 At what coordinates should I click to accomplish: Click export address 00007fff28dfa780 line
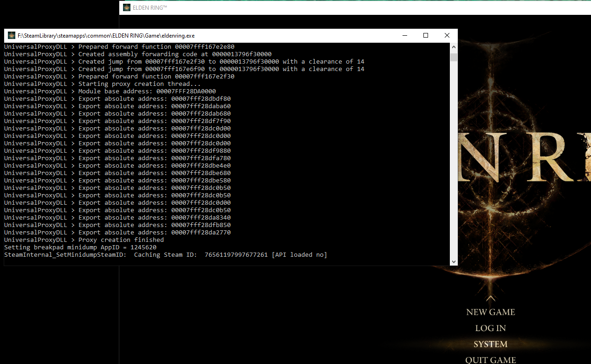(117, 158)
